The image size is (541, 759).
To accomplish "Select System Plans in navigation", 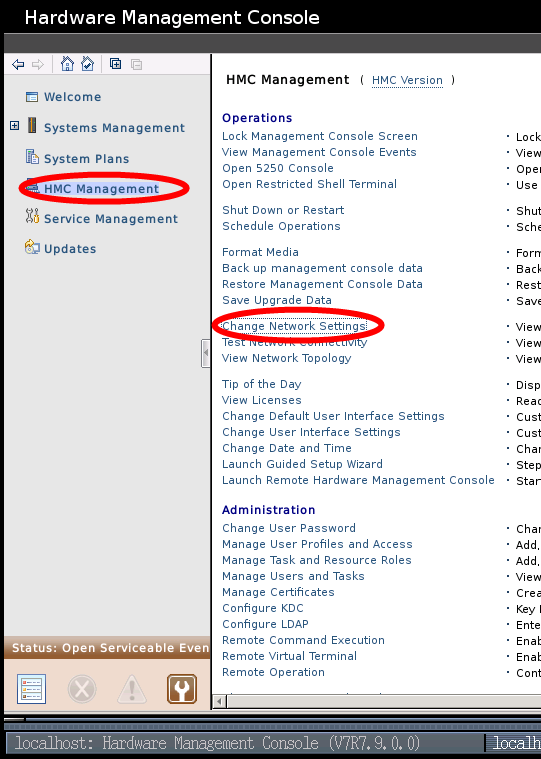I will tap(87, 159).
